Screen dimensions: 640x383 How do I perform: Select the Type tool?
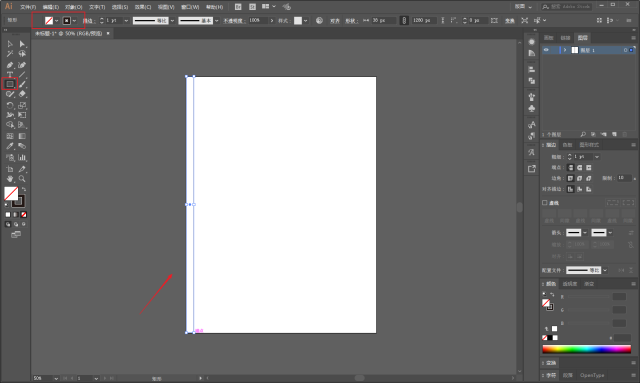coord(10,75)
